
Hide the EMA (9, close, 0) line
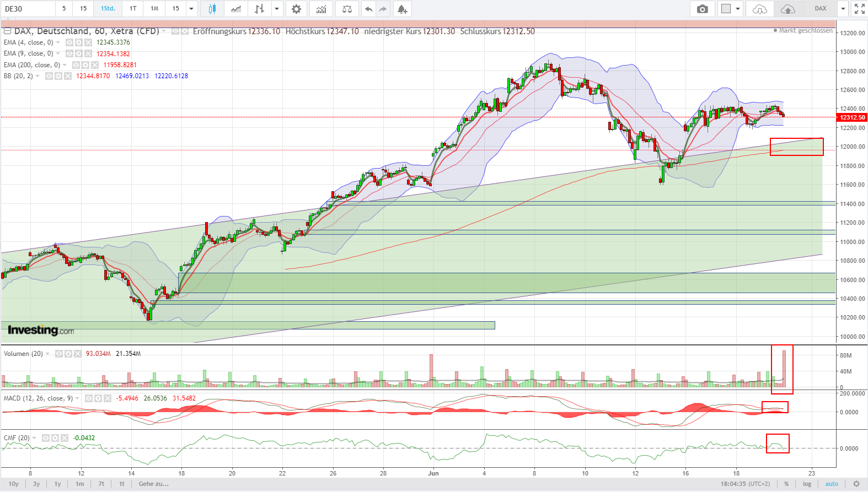point(69,53)
